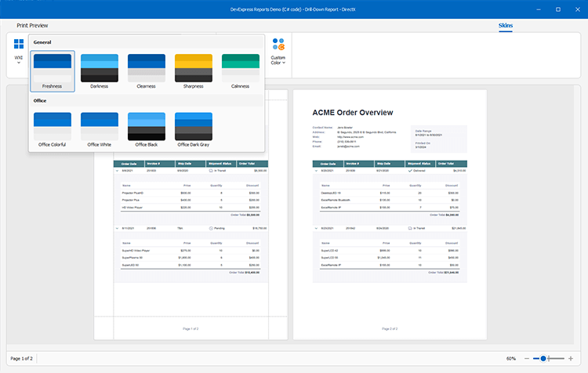The width and height of the screenshot is (588, 373).
Task: Click the zoom out minus icon
Action: (525, 358)
